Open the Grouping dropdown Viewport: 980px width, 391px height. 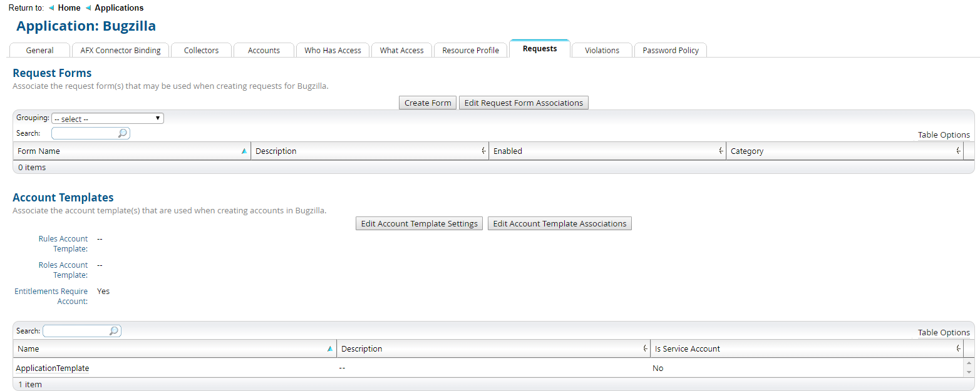[x=108, y=118]
